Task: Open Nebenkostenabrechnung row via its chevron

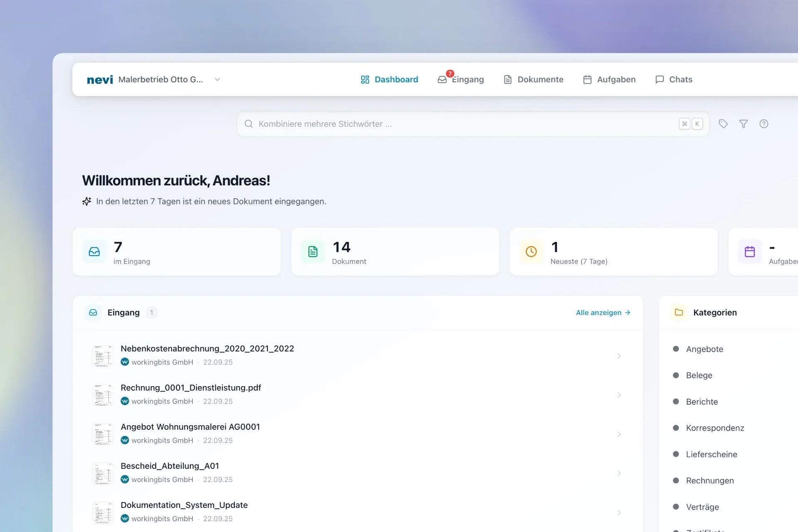Action: point(619,356)
